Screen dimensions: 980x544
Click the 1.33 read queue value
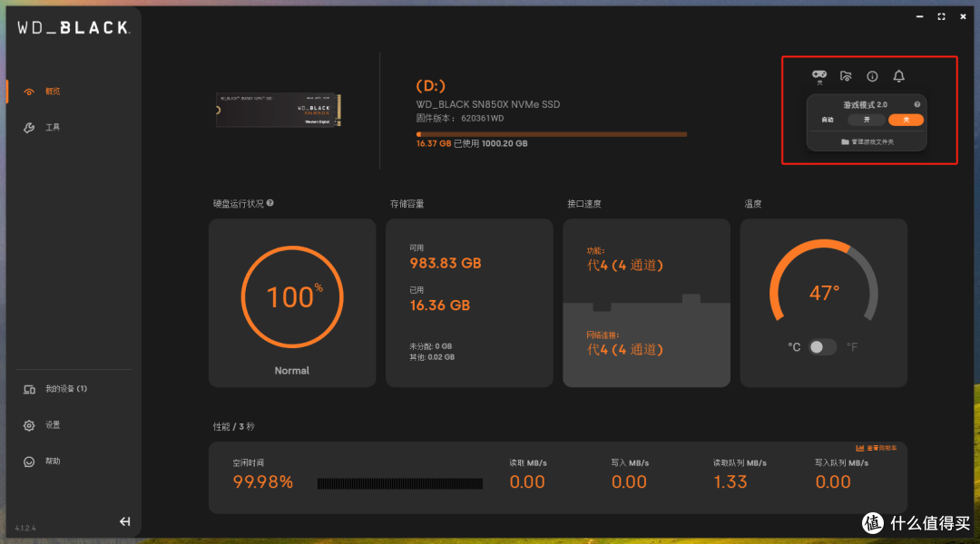pyautogui.click(x=730, y=482)
